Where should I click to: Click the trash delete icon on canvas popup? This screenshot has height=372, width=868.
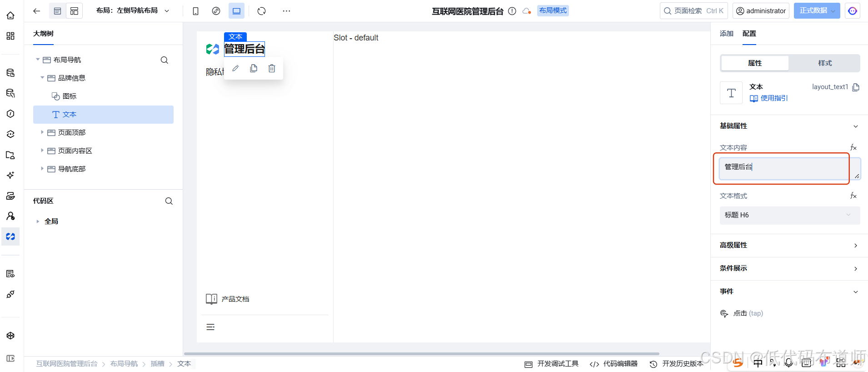point(272,68)
